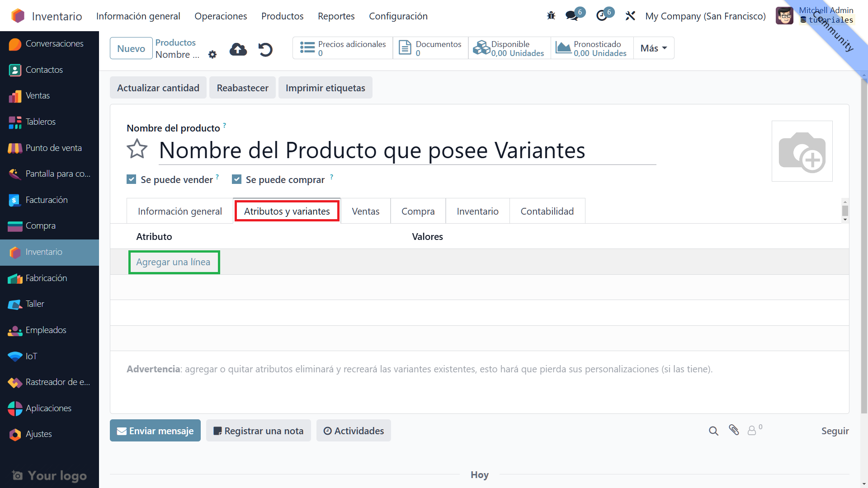868x488 pixels.
Task: Open the activities clock icon
Action: pyautogui.click(x=602, y=16)
